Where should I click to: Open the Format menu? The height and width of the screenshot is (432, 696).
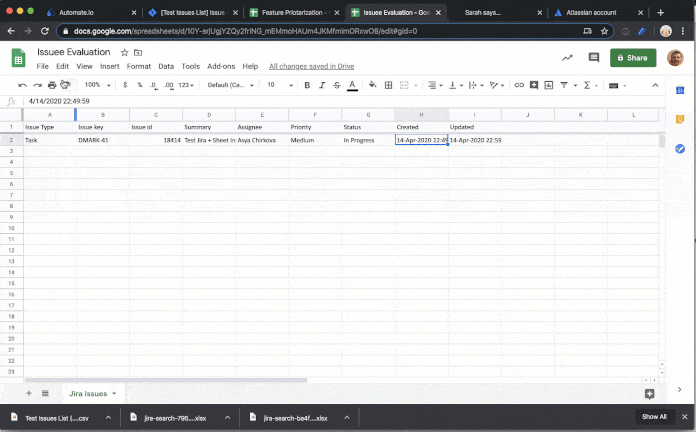click(x=138, y=66)
